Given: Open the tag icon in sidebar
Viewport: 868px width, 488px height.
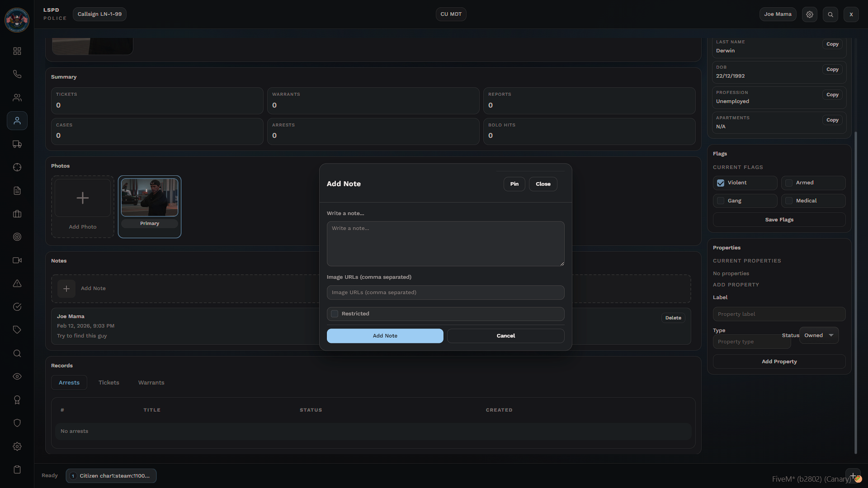Looking at the screenshot, I should (x=17, y=330).
